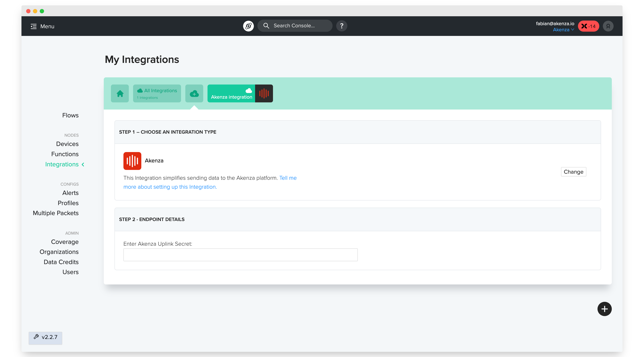Click the search magnifier icon

[x=266, y=26]
